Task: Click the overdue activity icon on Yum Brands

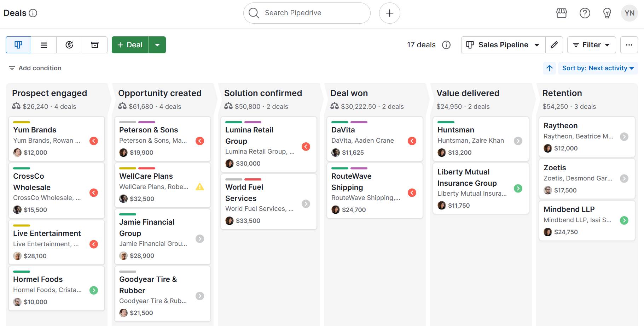Action: 94,141
